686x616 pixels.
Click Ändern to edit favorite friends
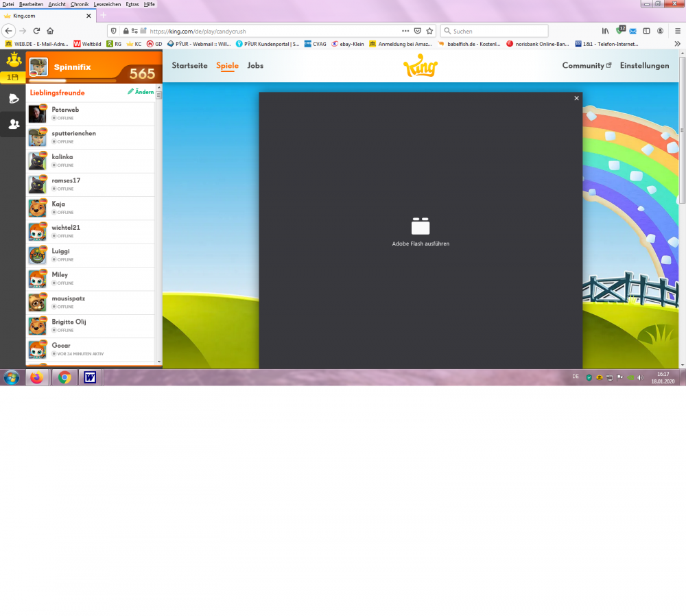point(141,92)
